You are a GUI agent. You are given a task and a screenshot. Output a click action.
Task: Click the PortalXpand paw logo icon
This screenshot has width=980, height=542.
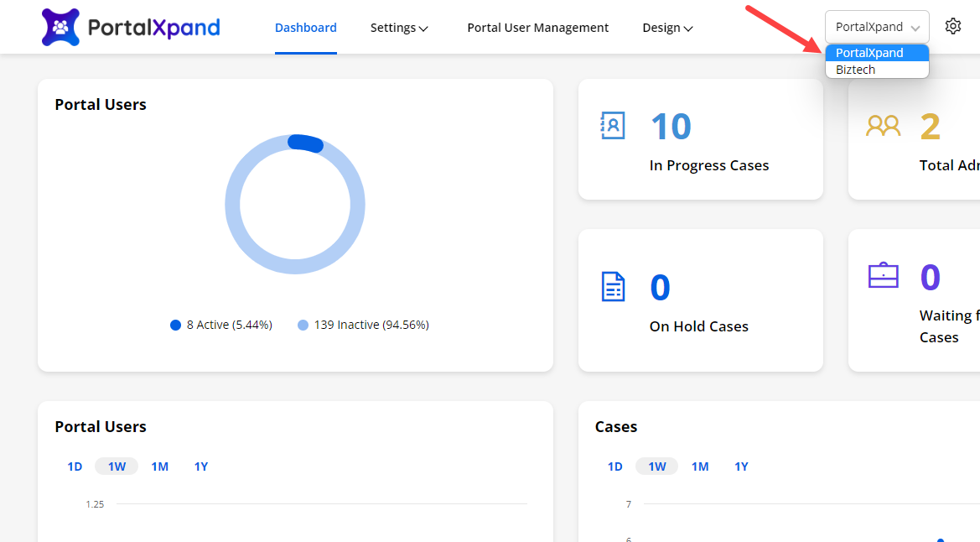[x=60, y=27]
